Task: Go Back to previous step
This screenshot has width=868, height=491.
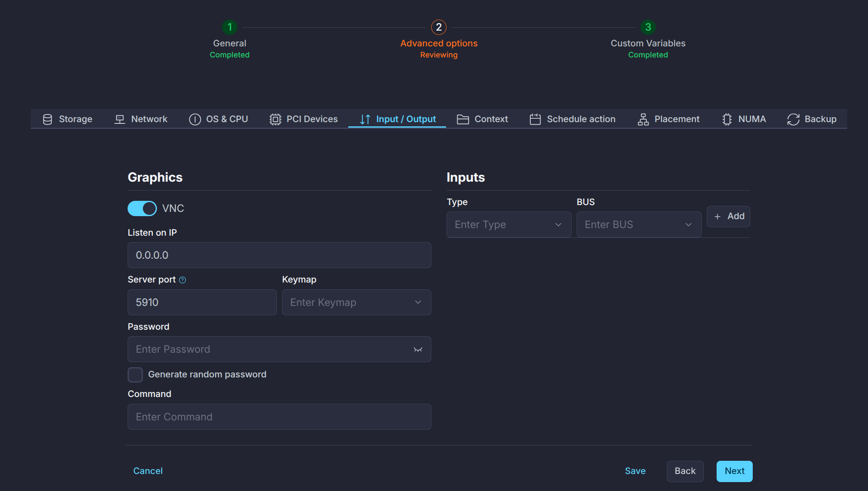Action: tap(685, 471)
